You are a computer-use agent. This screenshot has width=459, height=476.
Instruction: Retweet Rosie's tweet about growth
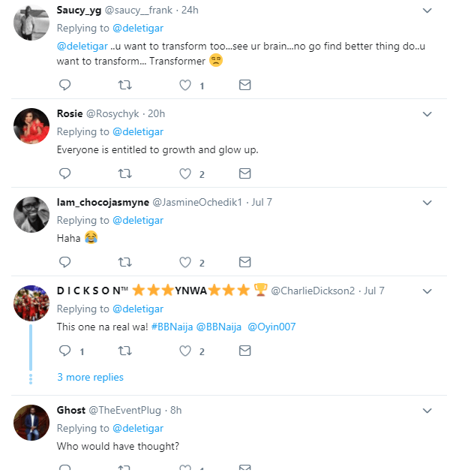click(x=125, y=173)
